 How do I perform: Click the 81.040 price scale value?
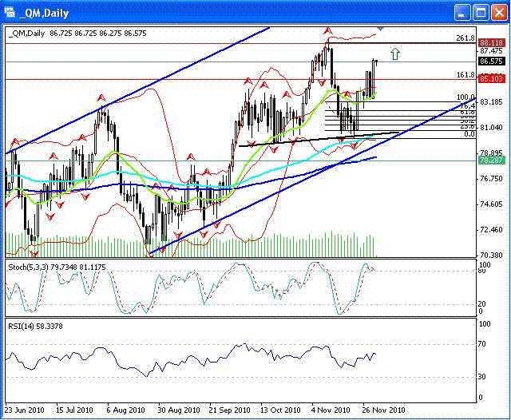(x=492, y=128)
